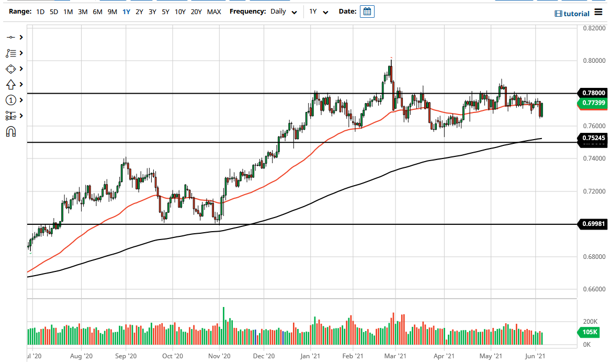Open the annotation list tool icon
Screen dimensions: 611x364
11,53
